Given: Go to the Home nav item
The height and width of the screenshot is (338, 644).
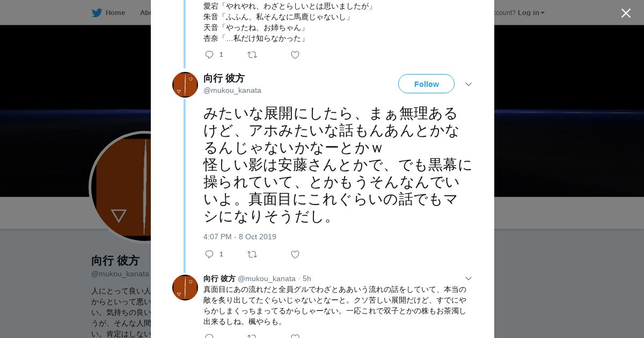Looking at the screenshot, I should [115, 13].
